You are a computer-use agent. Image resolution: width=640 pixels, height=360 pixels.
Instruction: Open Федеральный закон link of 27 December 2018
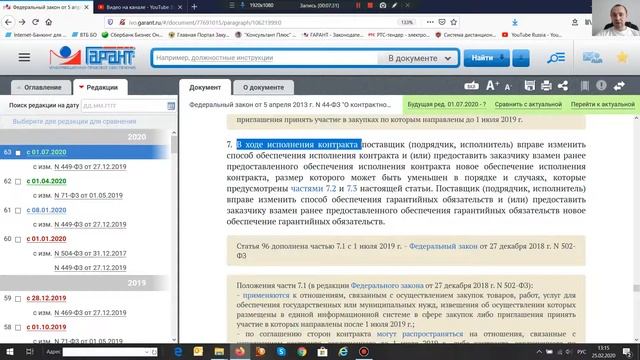[x=443, y=246]
